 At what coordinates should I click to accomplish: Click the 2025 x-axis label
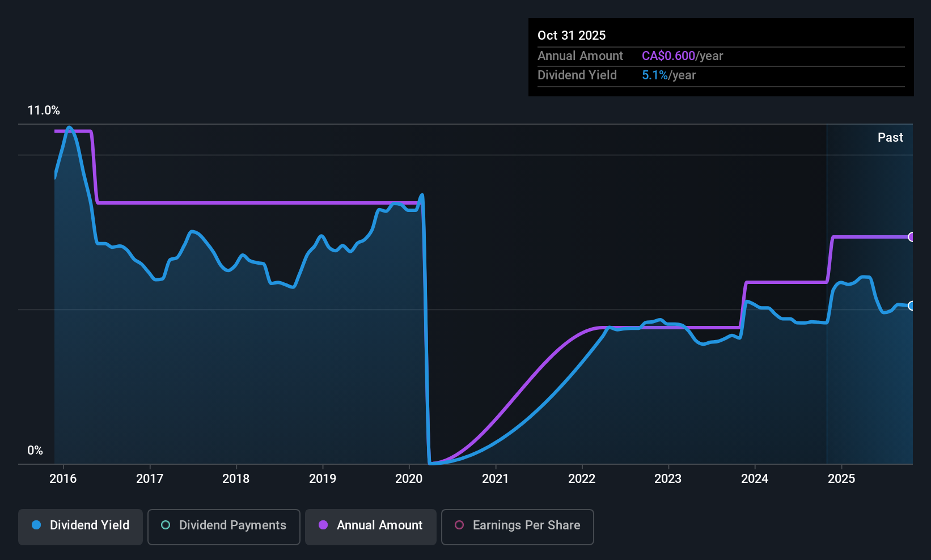(x=841, y=479)
